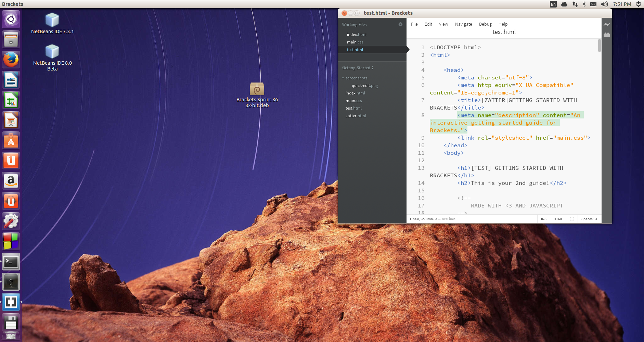Open index.html in the project tree
Screen dimensions: 644x342
pyautogui.click(x=355, y=93)
